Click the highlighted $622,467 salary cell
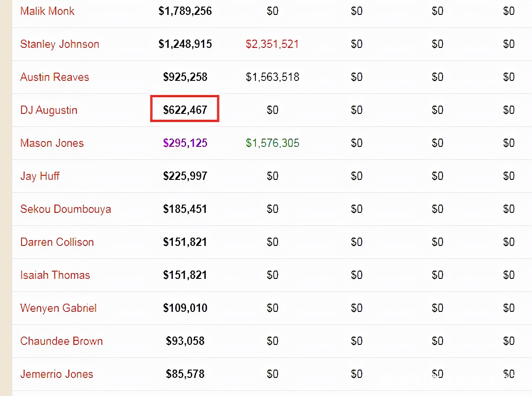 click(185, 110)
